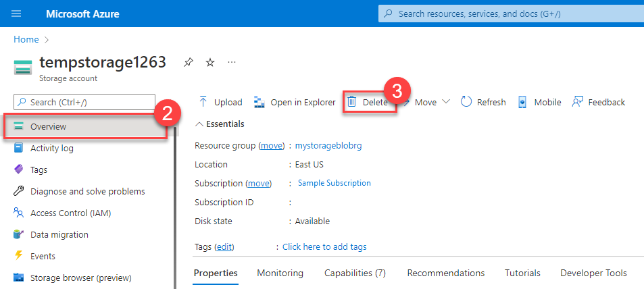Open the hamburger portal menu
This screenshot has height=289, width=644.
[17, 14]
